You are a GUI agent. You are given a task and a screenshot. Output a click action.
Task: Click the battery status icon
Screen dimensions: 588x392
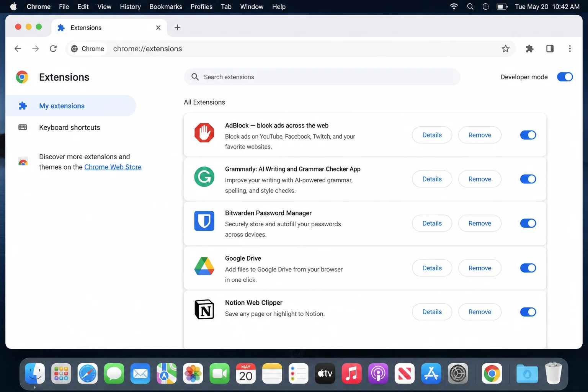pyautogui.click(x=502, y=7)
